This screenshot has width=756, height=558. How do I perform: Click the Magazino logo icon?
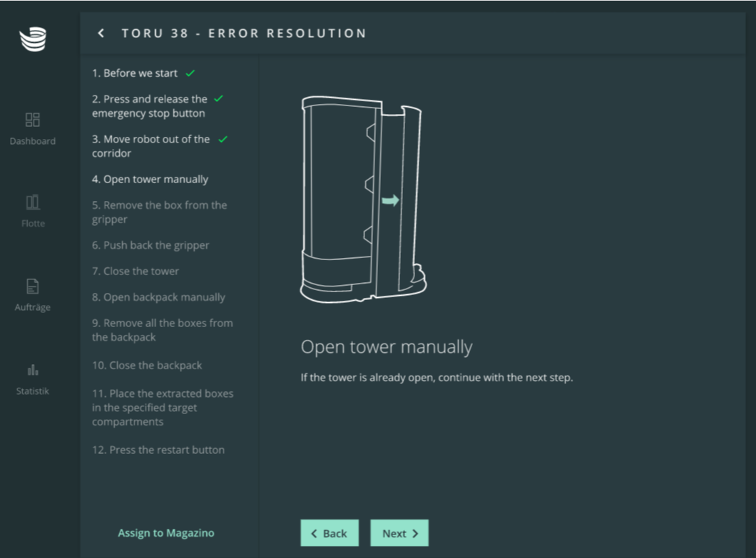pos(33,39)
